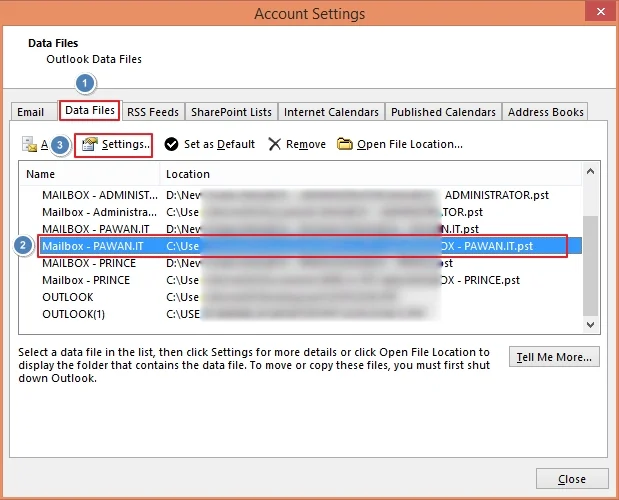Click the Open File Location folder icon
The height and width of the screenshot is (500, 619).
(x=345, y=145)
